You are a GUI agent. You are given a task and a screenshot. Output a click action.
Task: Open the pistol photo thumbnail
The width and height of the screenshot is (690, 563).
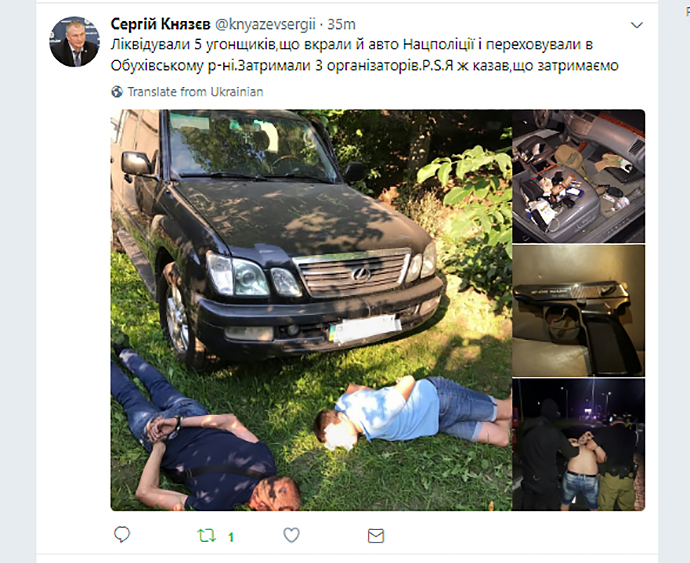579,311
